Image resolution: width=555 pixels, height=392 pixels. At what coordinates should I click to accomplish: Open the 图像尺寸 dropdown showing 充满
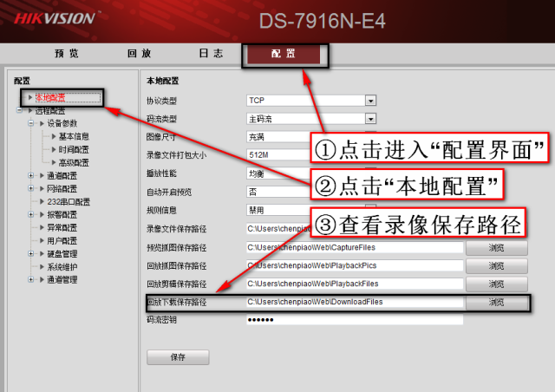tap(277, 137)
